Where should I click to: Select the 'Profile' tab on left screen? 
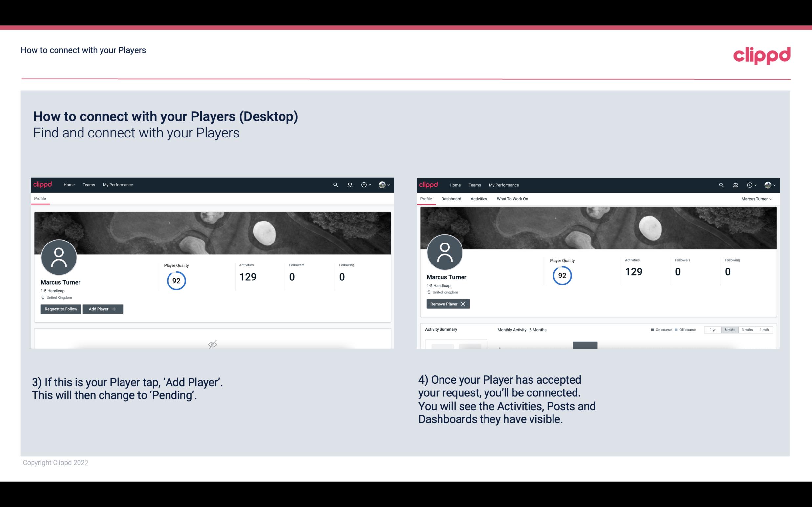(39, 199)
